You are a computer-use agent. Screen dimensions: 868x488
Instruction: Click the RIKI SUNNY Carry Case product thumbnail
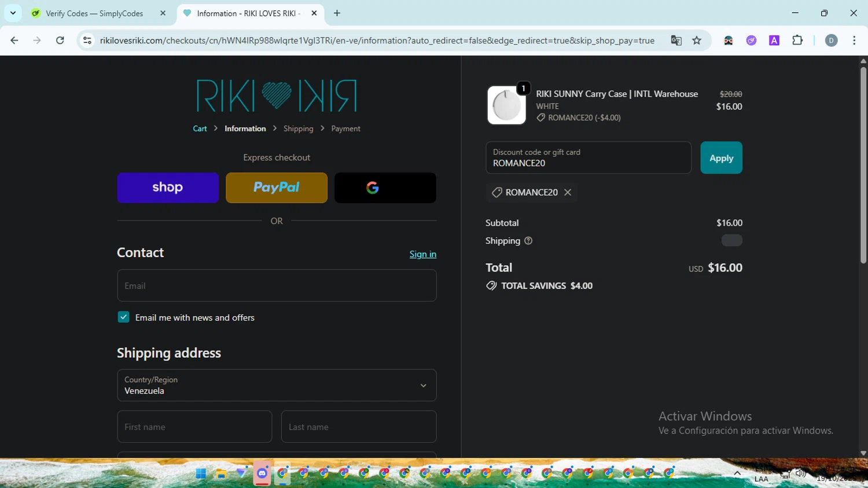[x=506, y=105]
